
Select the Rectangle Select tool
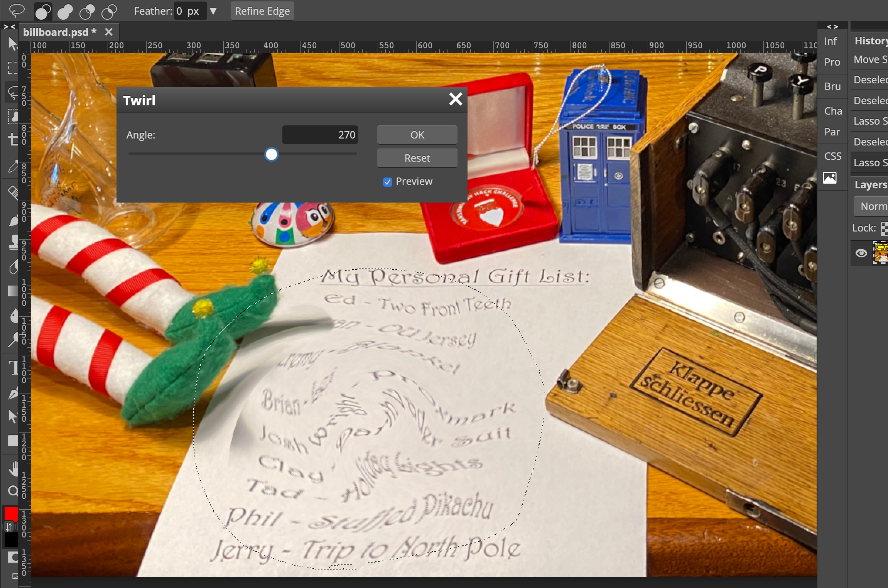(12, 68)
